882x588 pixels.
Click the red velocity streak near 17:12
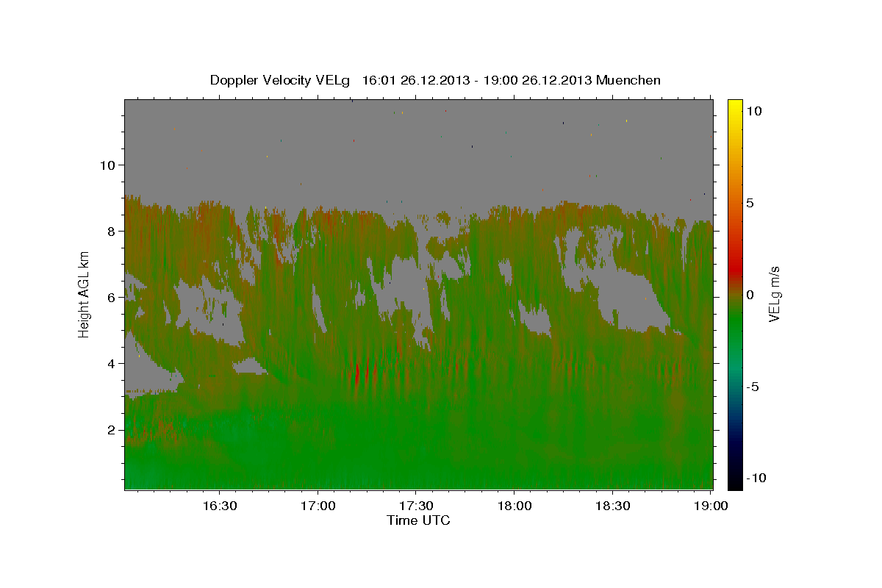(358, 373)
